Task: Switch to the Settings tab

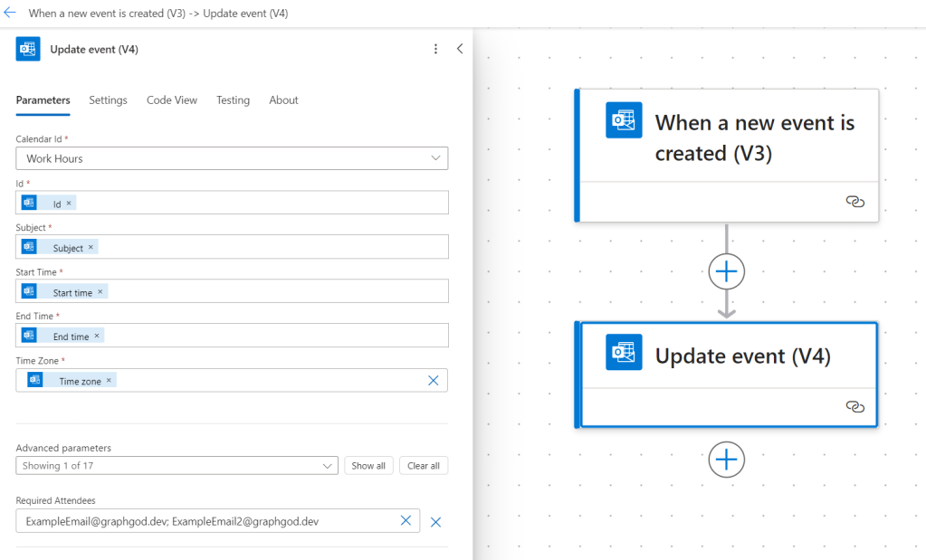Action: pos(108,100)
